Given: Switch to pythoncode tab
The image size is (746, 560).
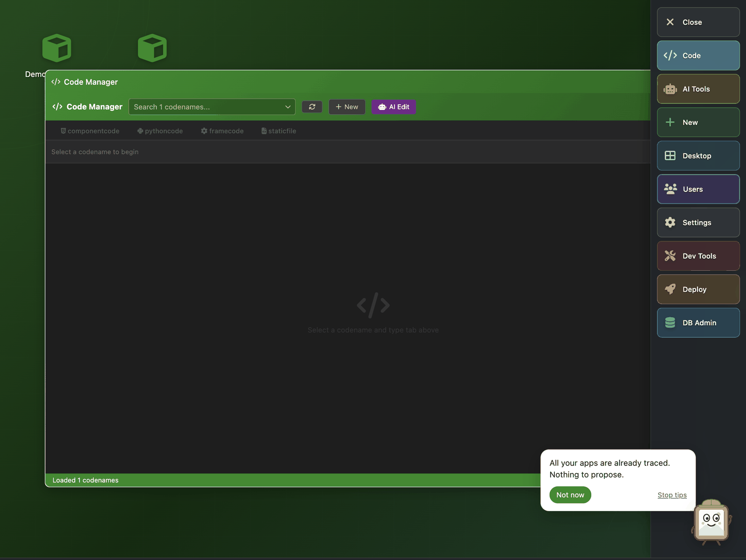Looking at the screenshot, I should point(160,131).
